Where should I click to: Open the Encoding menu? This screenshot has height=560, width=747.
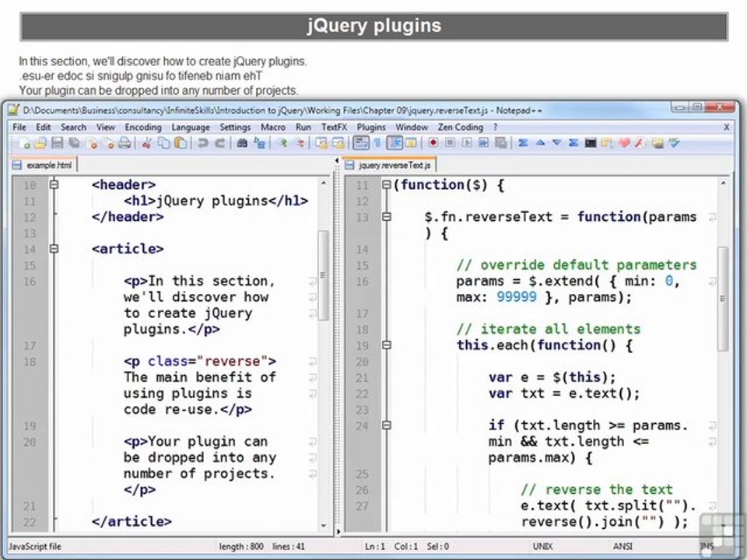[x=143, y=127]
